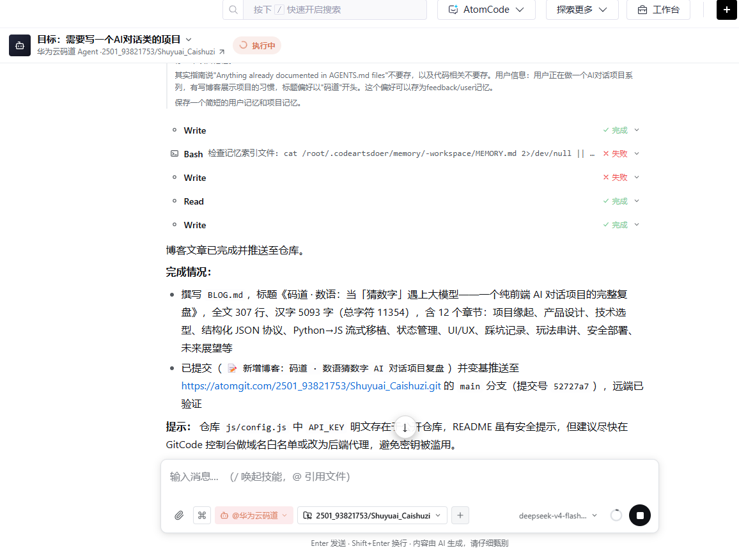The height and width of the screenshot is (560, 739).
Task: Open the 工作台 workbench button
Action: click(x=658, y=10)
